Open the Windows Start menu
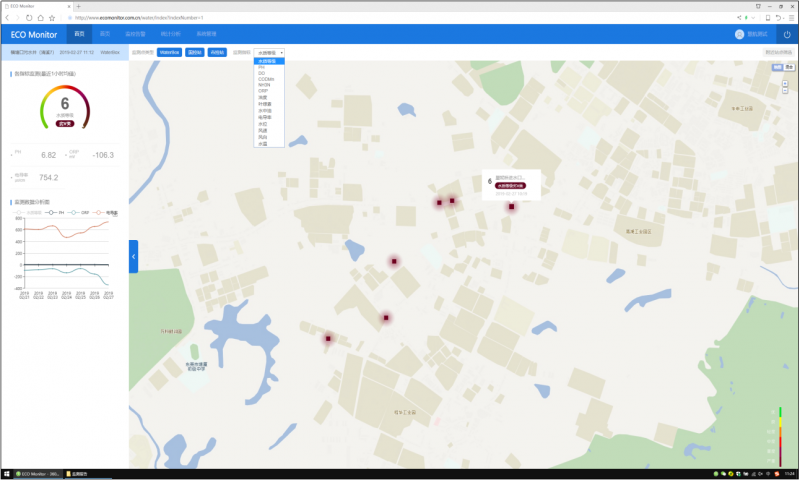The image size is (800, 480). coord(7,474)
